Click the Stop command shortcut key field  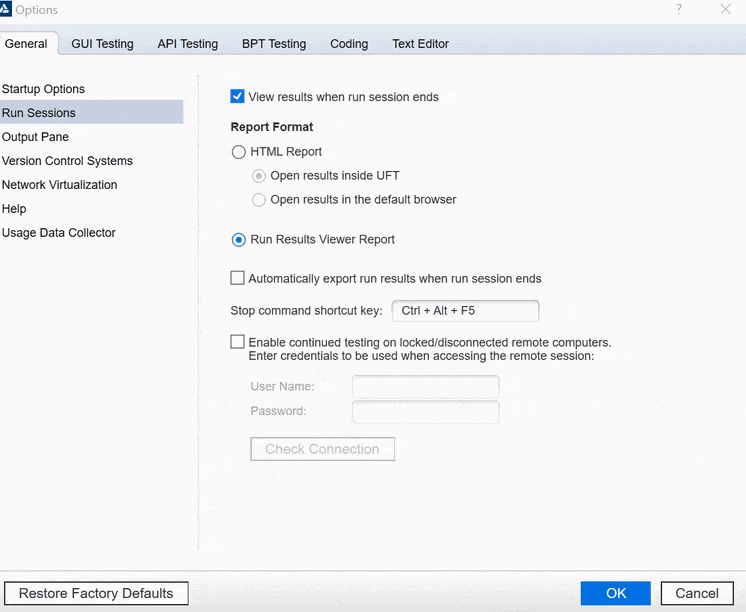click(x=465, y=311)
